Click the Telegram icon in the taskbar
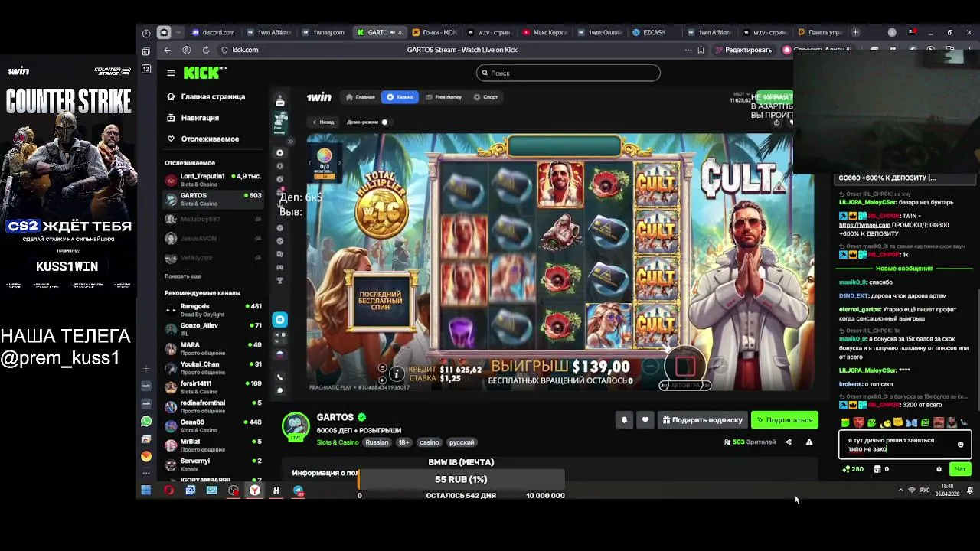This screenshot has height=551, width=980. pyautogui.click(x=298, y=491)
